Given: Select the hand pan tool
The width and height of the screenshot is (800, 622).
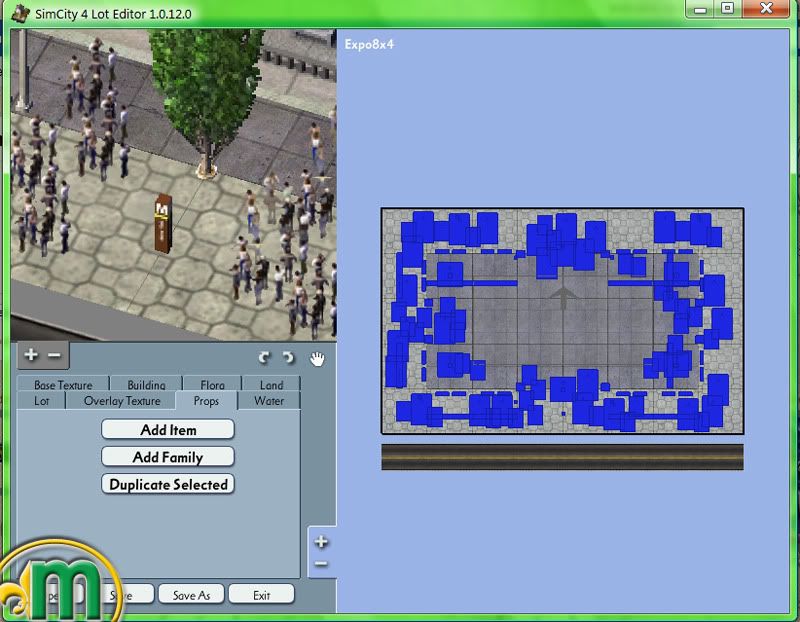Looking at the screenshot, I should (317, 359).
